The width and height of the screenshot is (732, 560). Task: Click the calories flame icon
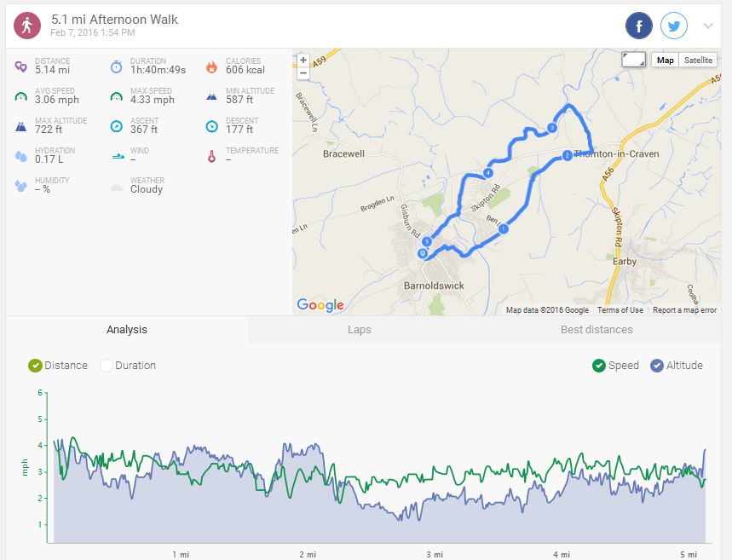211,66
